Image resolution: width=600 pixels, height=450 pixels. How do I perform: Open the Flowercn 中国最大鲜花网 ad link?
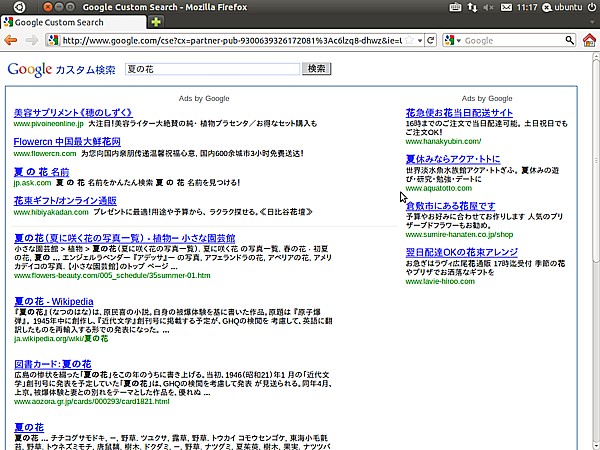[x=67, y=142]
